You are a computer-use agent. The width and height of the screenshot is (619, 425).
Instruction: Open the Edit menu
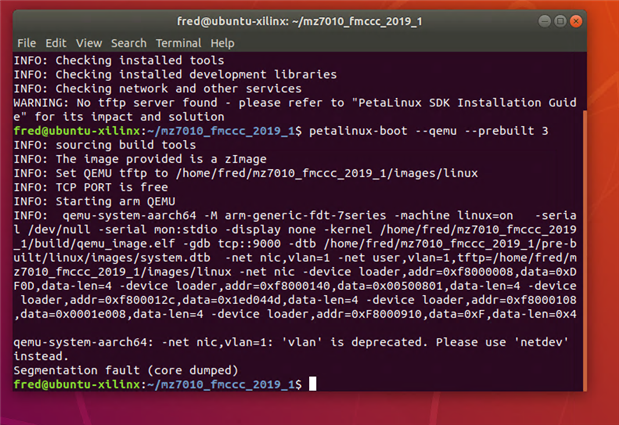click(x=56, y=43)
